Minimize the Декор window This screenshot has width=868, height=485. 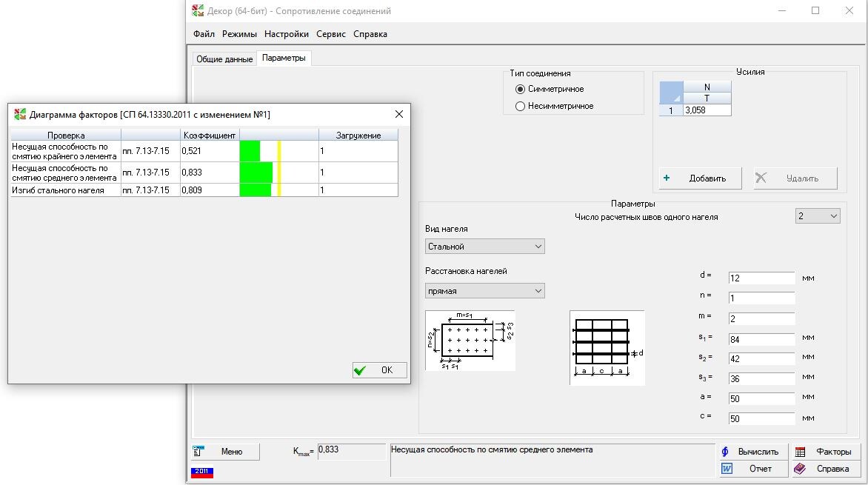click(x=781, y=10)
